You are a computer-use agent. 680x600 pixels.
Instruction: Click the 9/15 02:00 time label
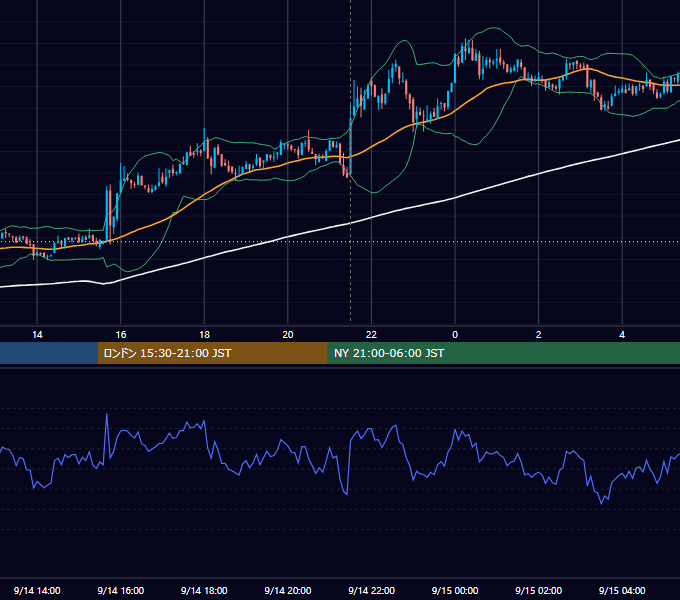click(539, 590)
